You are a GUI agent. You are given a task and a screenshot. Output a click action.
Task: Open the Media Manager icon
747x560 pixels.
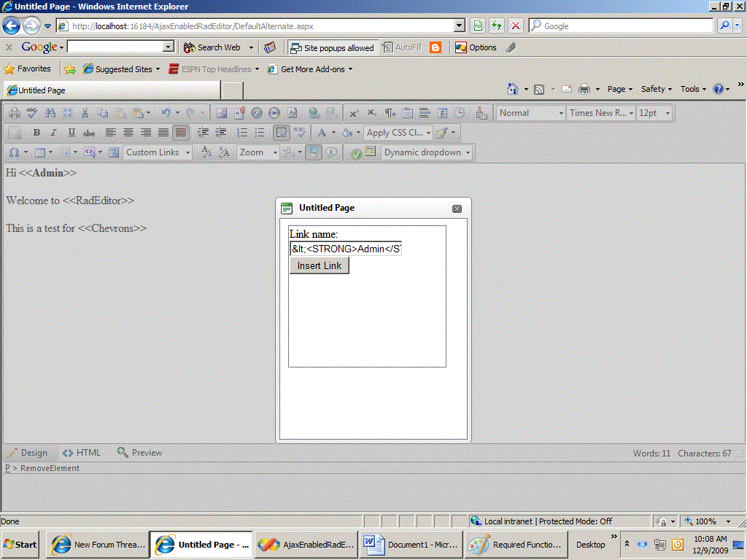[x=274, y=113]
